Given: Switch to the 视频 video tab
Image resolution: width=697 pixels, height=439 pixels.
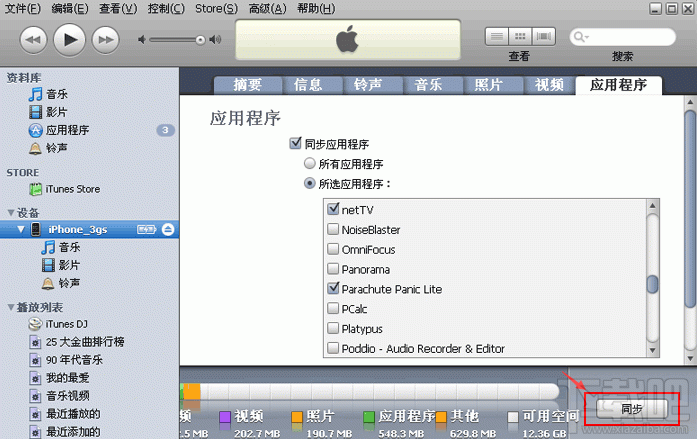Looking at the screenshot, I should [549, 85].
